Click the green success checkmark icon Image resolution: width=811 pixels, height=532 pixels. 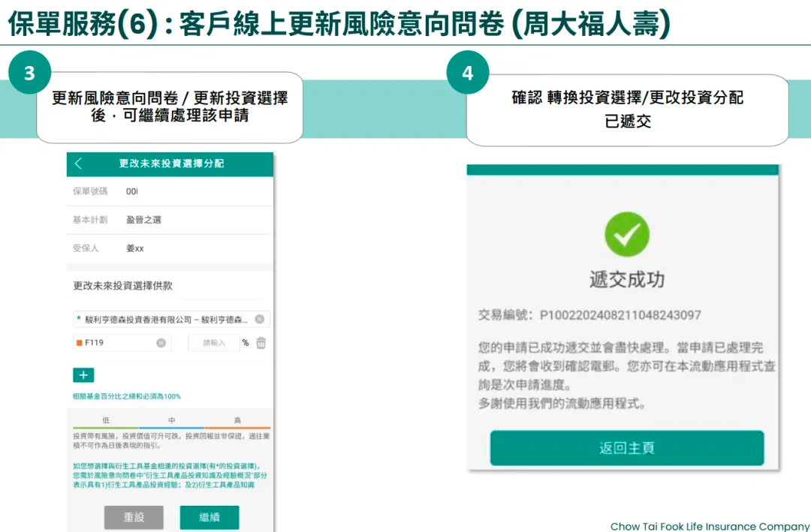tap(627, 234)
